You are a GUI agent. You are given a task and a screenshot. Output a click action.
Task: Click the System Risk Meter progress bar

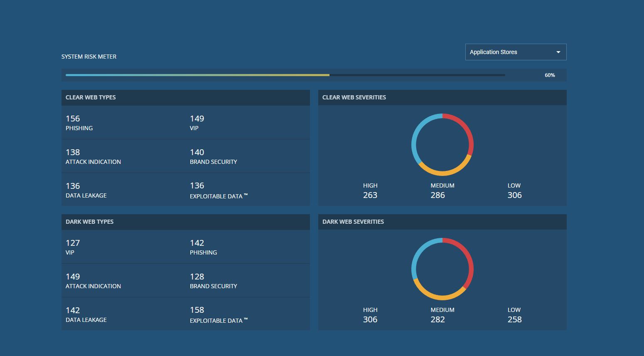(x=285, y=75)
